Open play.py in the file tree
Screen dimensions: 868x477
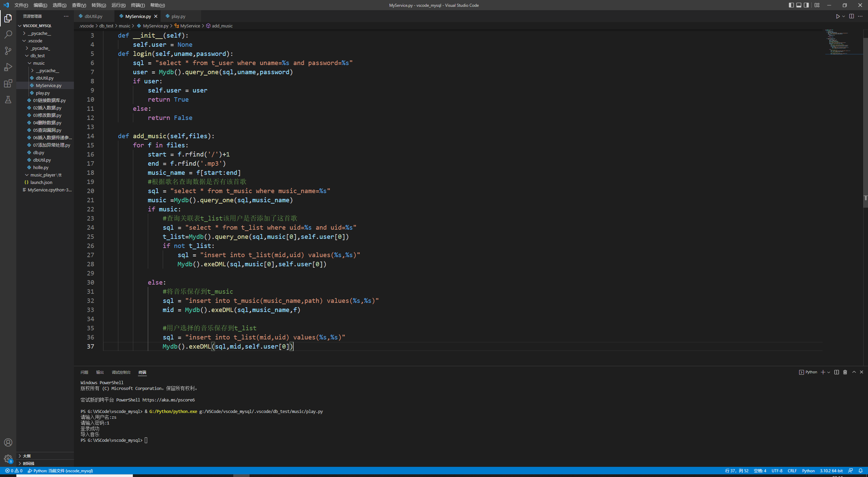click(x=45, y=93)
